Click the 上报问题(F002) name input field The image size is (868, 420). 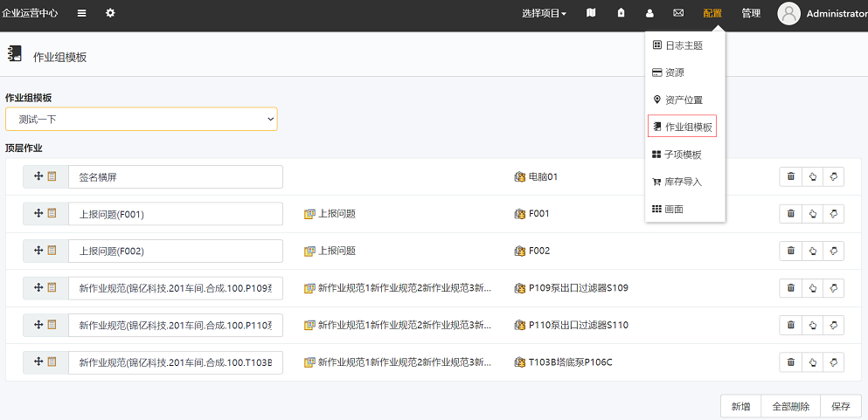pos(176,251)
